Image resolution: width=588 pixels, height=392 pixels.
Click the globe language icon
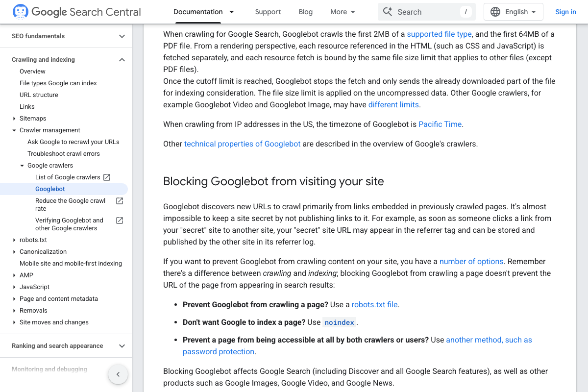click(495, 12)
